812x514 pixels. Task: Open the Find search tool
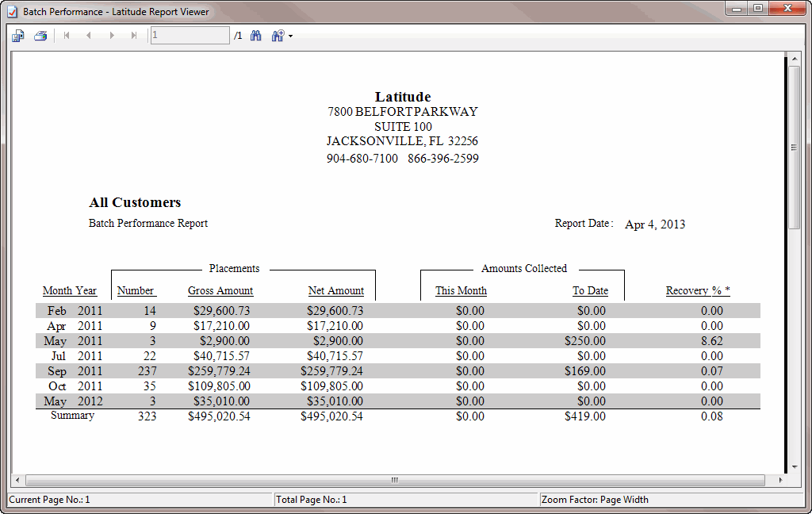tap(255, 35)
